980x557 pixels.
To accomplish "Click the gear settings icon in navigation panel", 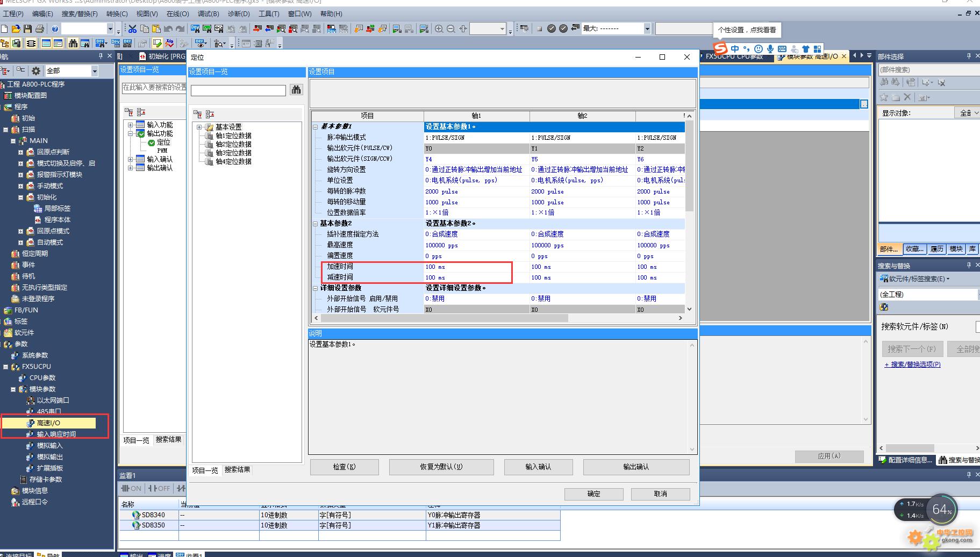I will [x=36, y=70].
